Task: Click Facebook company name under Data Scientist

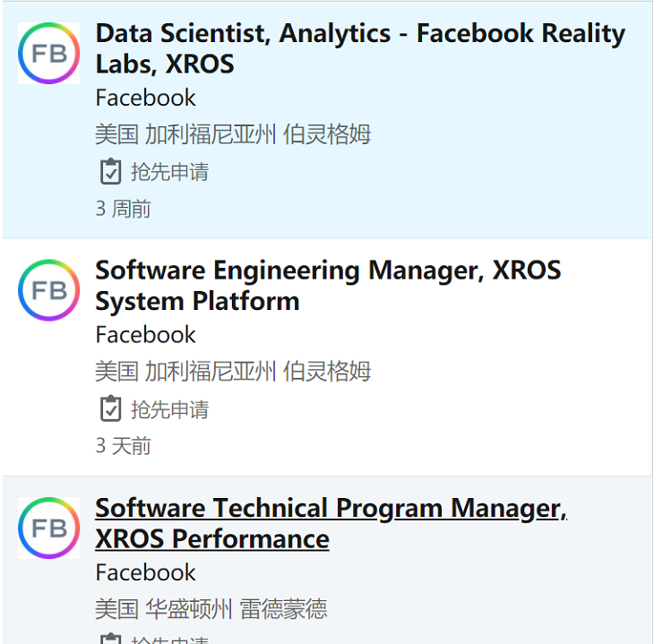Action: (145, 98)
